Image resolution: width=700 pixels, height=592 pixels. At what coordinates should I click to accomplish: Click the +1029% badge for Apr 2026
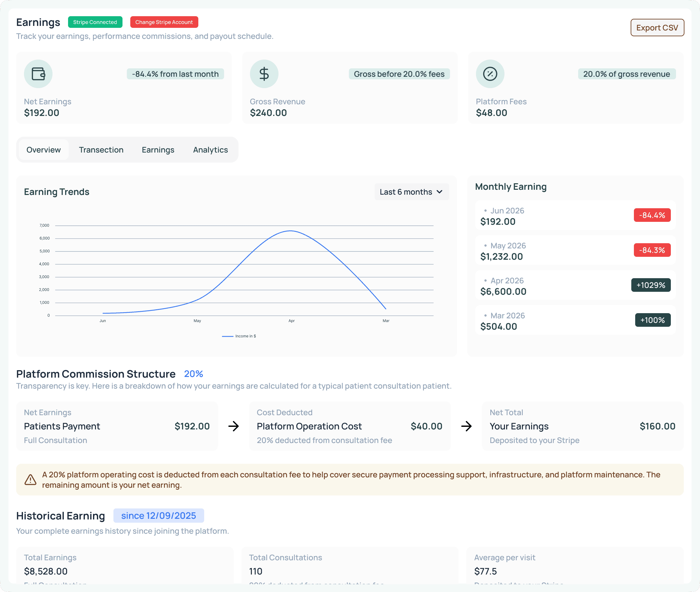[651, 285]
